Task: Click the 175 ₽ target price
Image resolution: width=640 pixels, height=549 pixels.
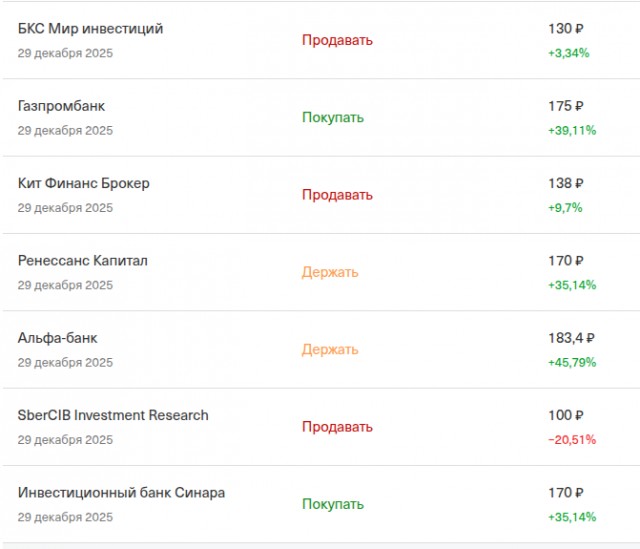Action: pyautogui.click(x=566, y=106)
